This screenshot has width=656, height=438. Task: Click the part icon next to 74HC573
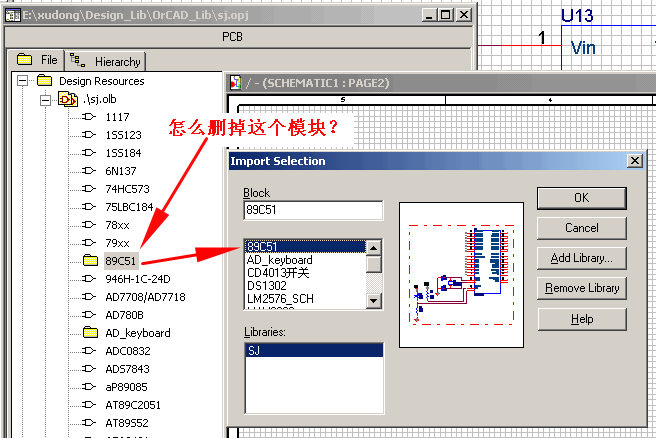tap(89, 189)
